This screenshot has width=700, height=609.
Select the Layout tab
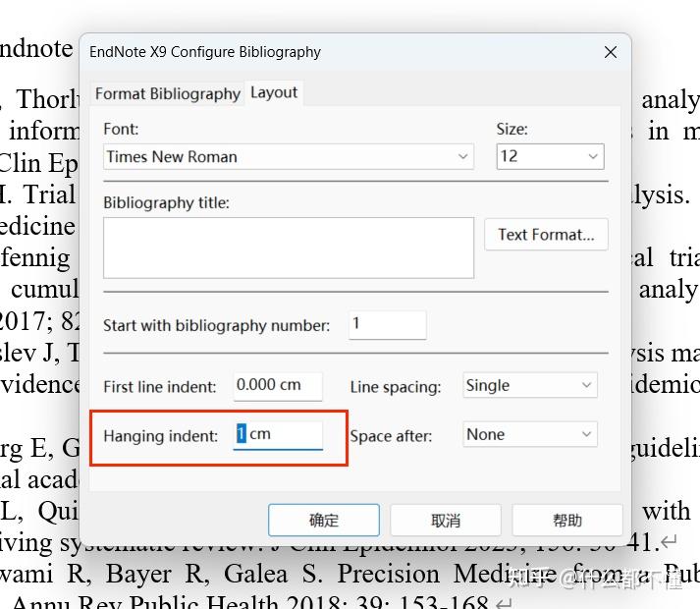(x=274, y=92)
